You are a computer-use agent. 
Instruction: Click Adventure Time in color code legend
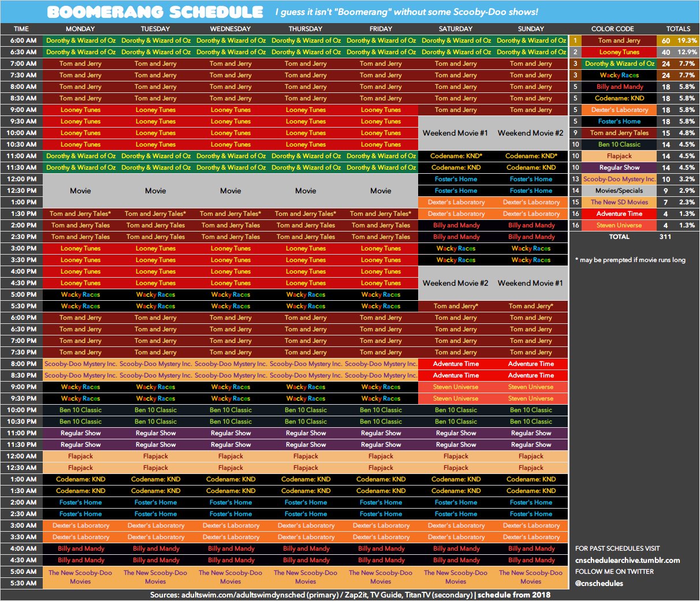point(619,214)
